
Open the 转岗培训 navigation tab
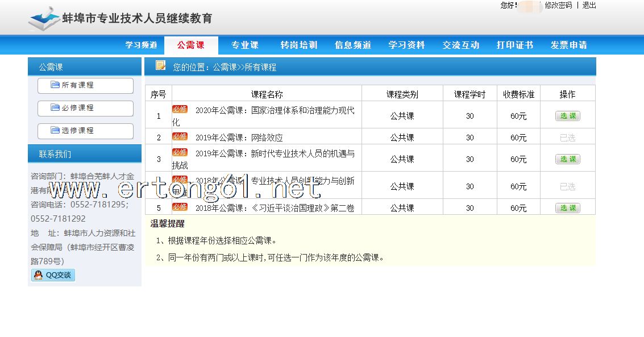(298, 45)
